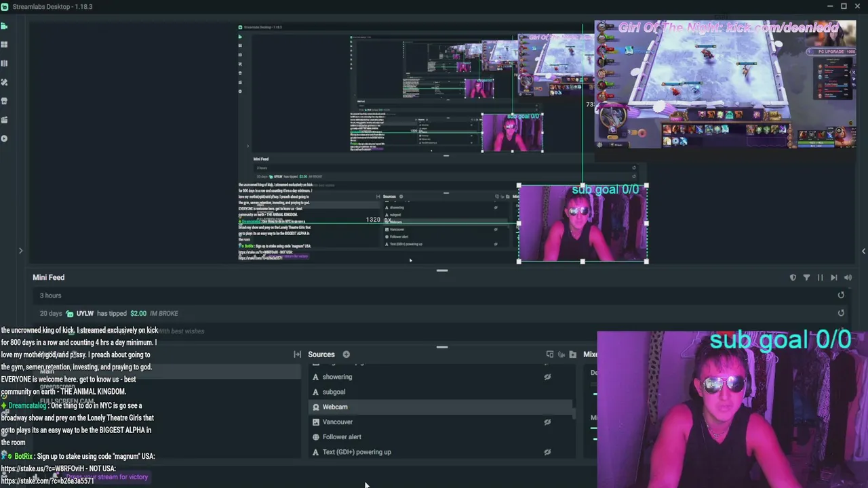Add a source folder with folder icon
Viewport: 868px width, 488px height.
[573, 354]
